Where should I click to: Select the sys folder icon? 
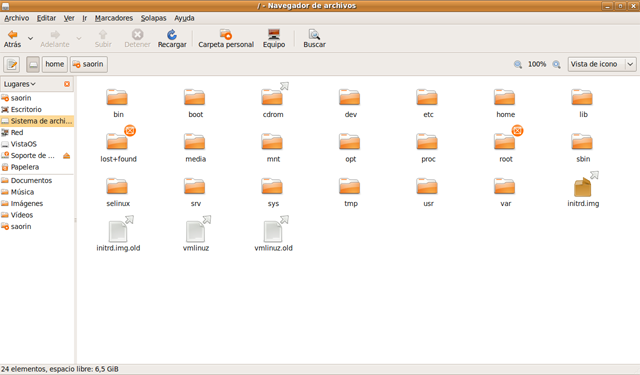(272, 186)
